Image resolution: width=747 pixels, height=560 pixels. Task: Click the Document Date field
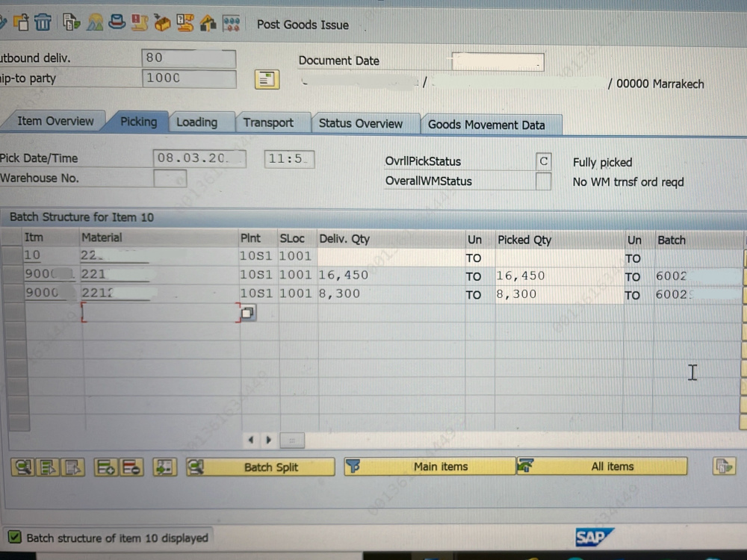coord(498,62)
